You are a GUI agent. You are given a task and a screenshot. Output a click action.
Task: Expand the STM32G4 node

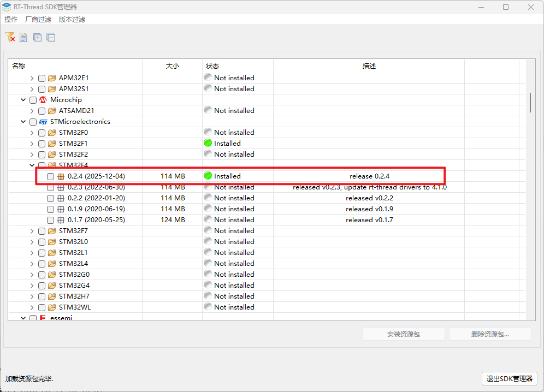[32, 286]
